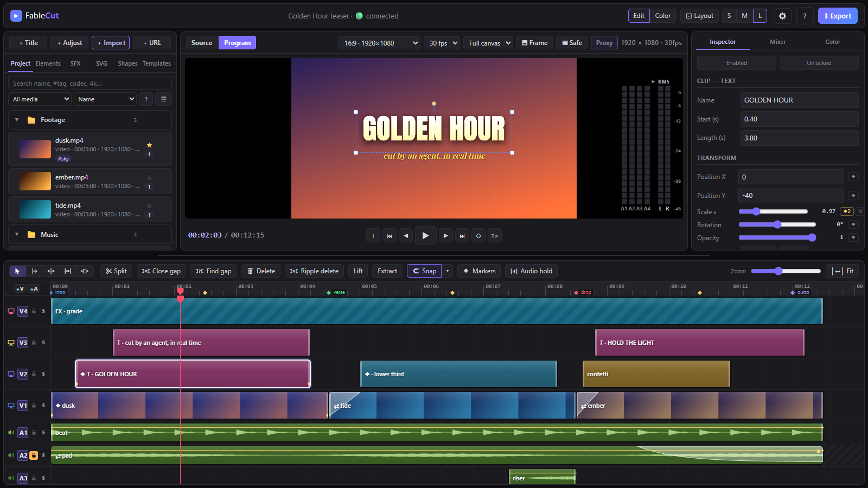Mute the A1 track speaker
The image size is (868, 488).
pyautogui.click(x=11, y=433)
